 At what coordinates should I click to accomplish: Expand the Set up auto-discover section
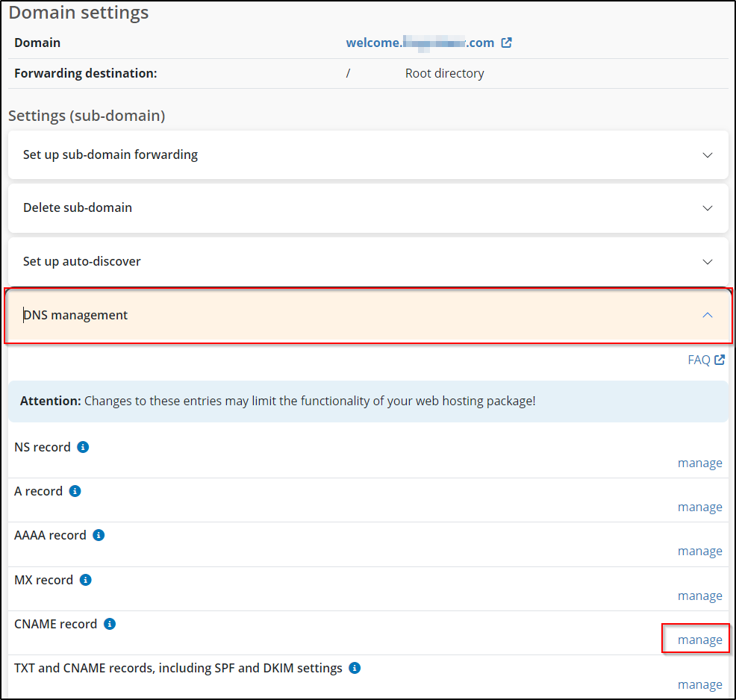tap(708, 262)
